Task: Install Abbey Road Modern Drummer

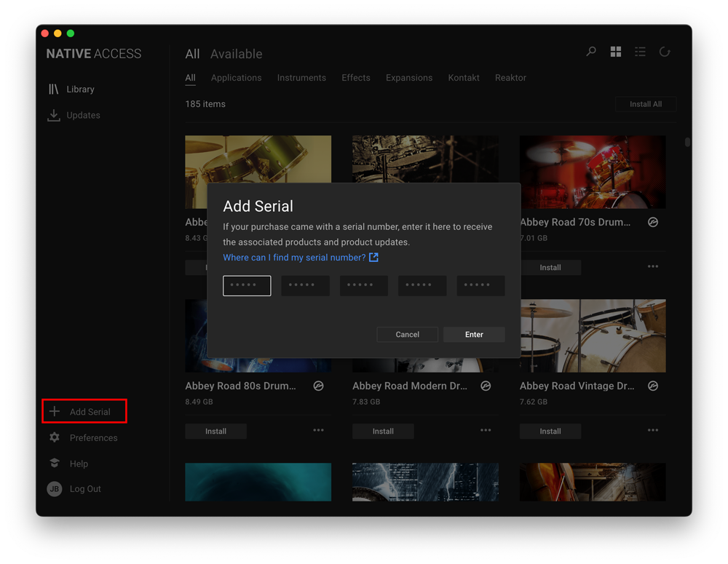Action: pyautogui.click(x=383, y=432)
